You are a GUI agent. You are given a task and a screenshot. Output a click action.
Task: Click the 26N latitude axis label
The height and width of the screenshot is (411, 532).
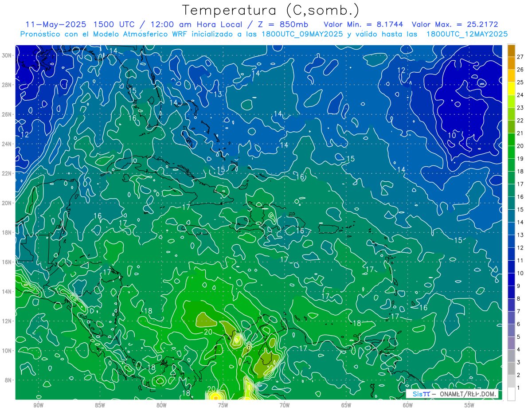7,114
